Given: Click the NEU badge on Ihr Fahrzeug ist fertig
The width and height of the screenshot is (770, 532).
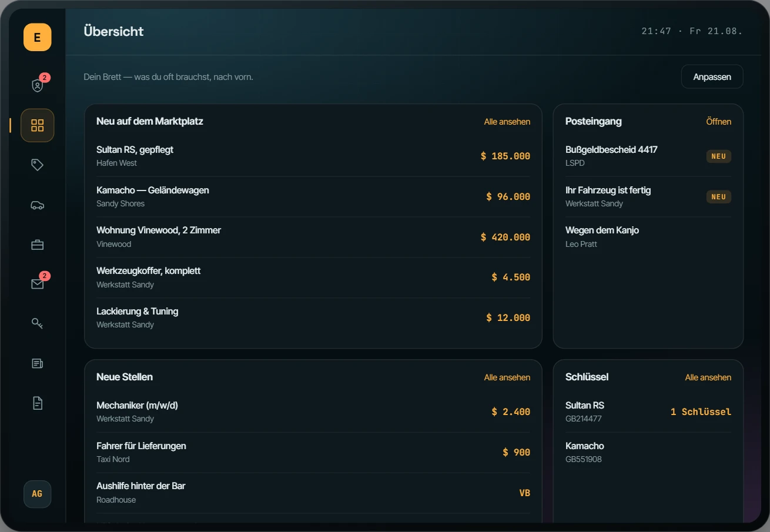Looking at the screenshot, I should coord(719,197).
